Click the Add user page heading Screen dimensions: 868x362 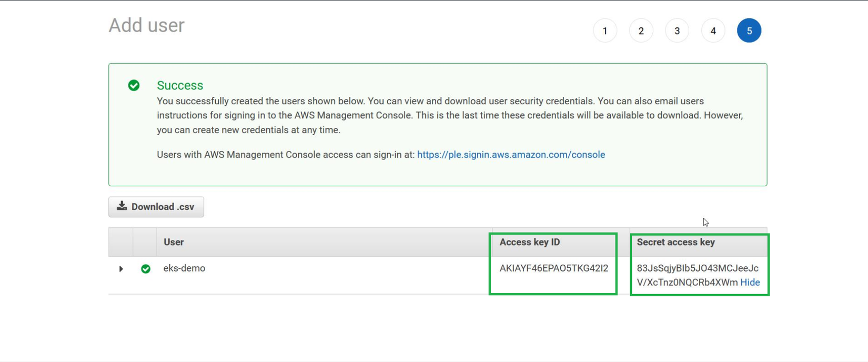click(146, 25)
